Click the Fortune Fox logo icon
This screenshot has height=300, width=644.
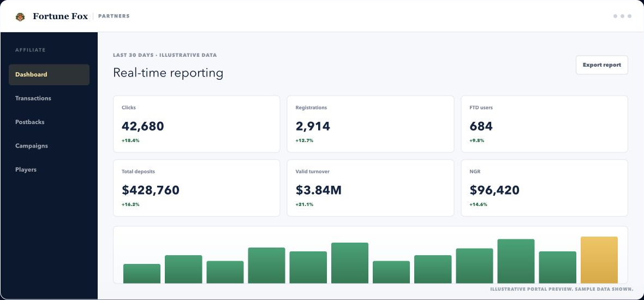click(20, 16)
